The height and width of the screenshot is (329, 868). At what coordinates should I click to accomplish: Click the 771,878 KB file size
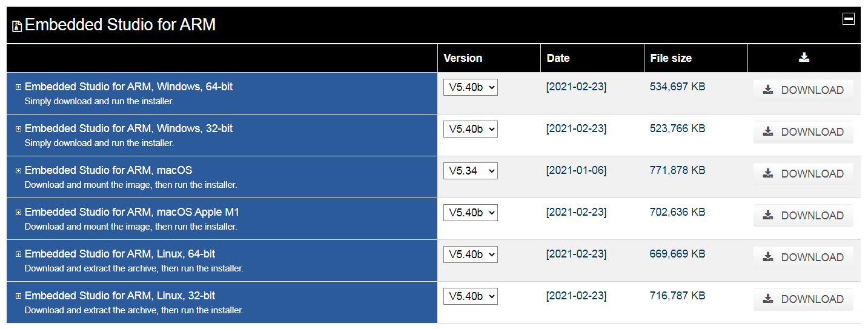(677, 170)
